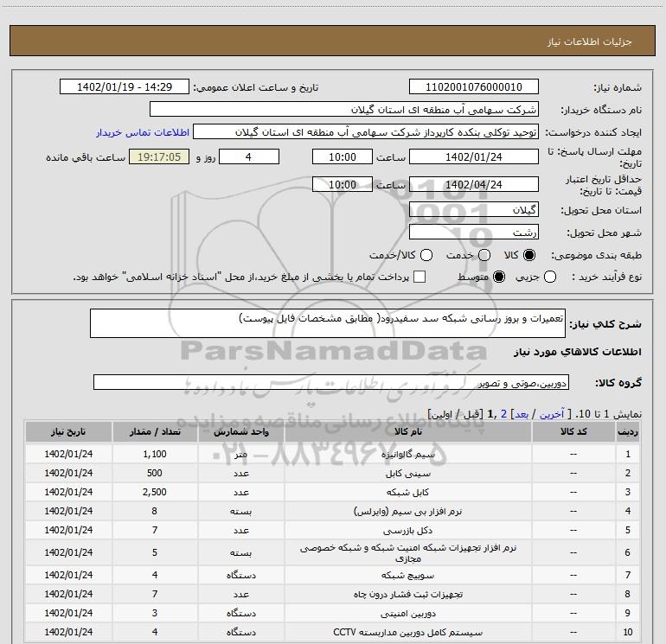
Task: Click the response deadline time 10:00 field
Action: [343, 157]
